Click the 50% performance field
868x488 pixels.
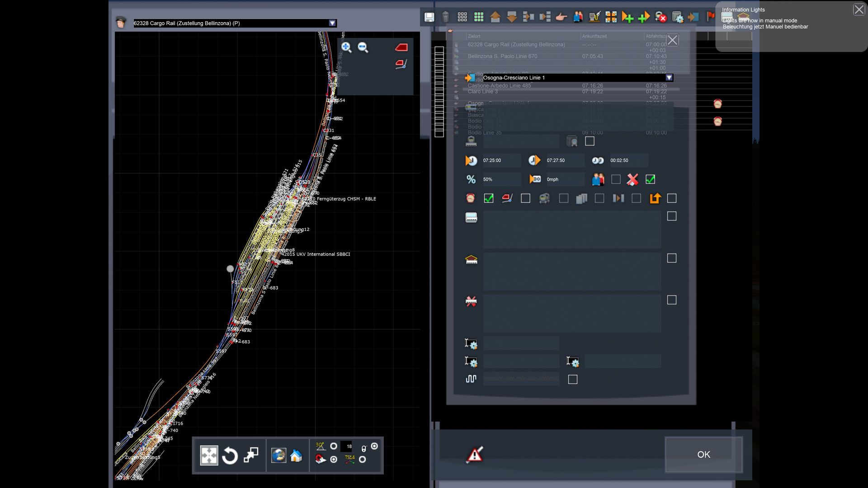501,179
